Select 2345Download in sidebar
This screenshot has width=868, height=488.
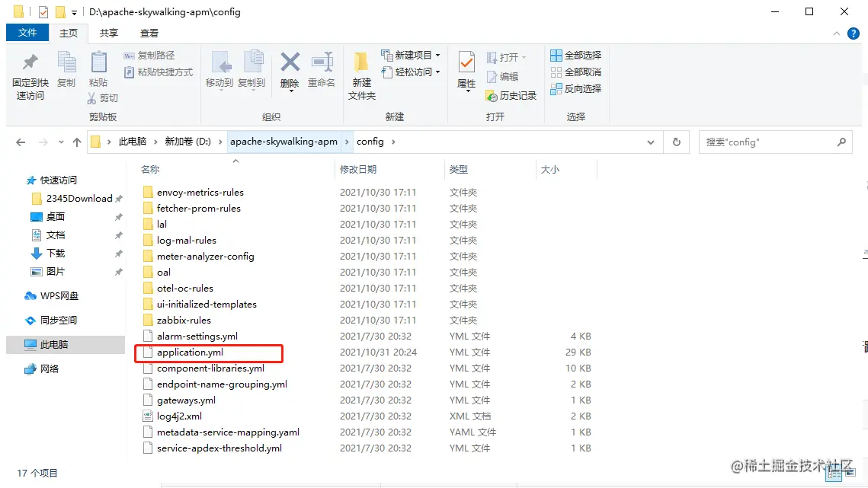(x=79, y=199)
